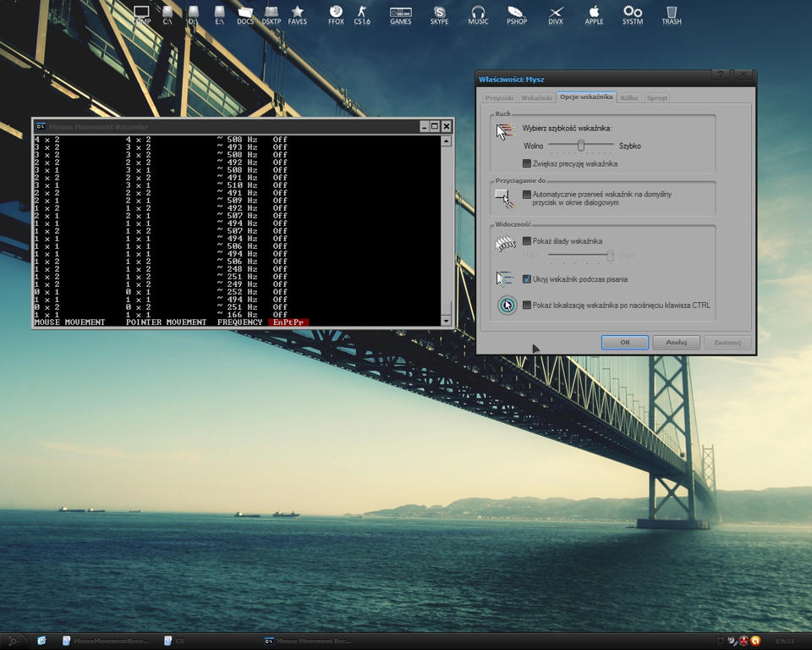Viewport: 812px width, 650px height.
Task: Click the 'Szybko' slider label
Action: point(629,146)
